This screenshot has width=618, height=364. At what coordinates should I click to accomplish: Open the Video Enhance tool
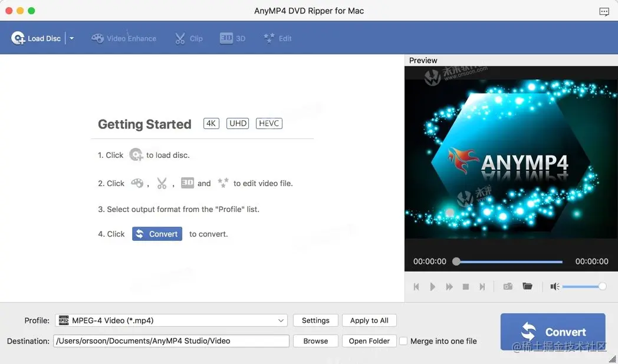124,38
